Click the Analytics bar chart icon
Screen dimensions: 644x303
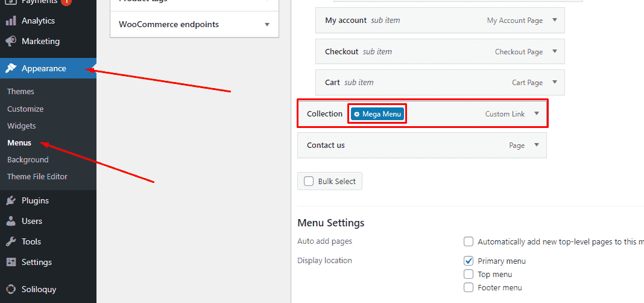11,21
